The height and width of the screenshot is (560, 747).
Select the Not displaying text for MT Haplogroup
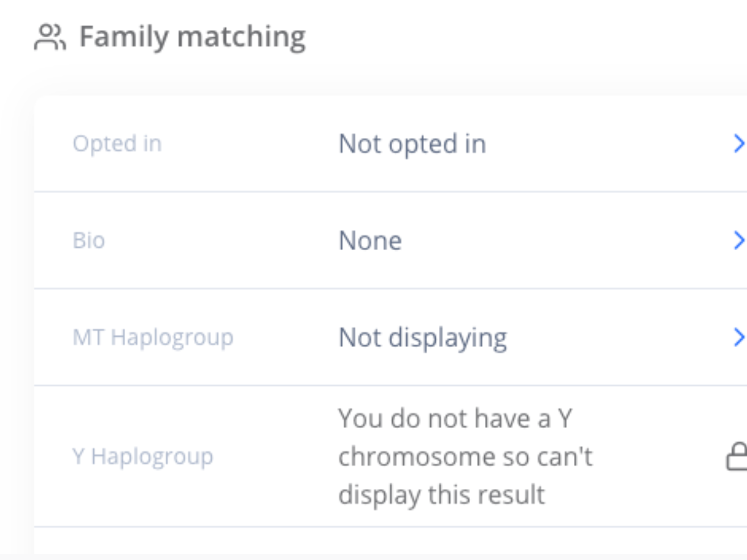pos(422,337)
